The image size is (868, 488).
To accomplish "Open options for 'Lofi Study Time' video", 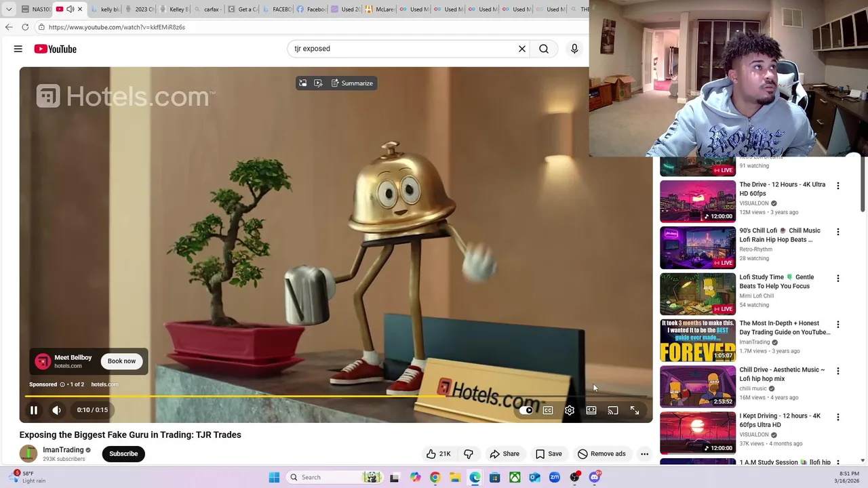I will click(837, 279).
